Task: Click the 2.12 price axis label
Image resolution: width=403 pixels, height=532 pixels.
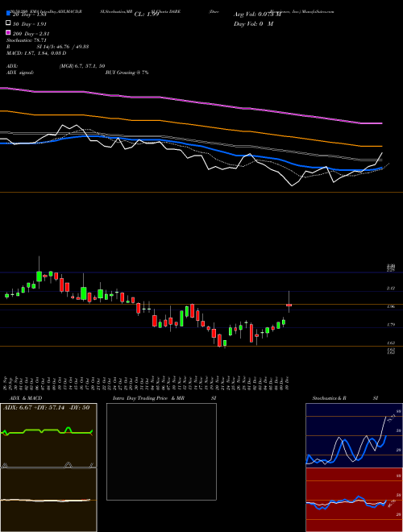Action: point(391,289)
